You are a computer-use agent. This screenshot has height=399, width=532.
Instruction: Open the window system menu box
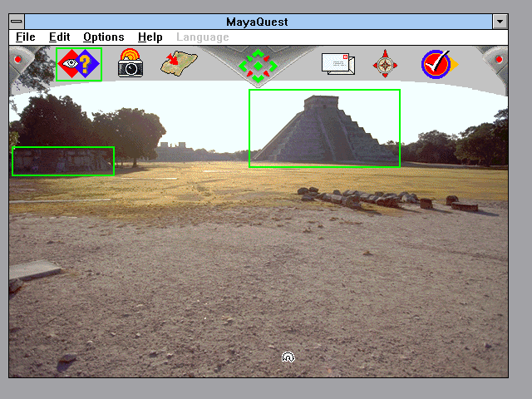click(17, 22)
